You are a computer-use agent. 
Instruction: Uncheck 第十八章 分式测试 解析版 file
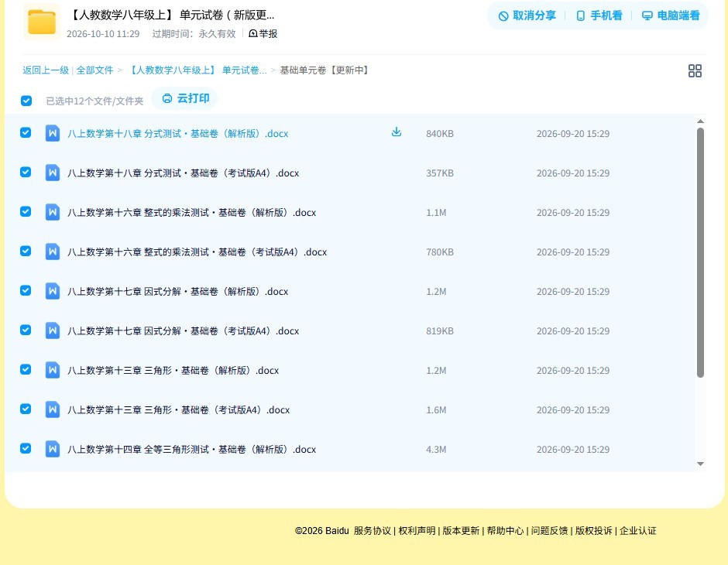(26, 132)
